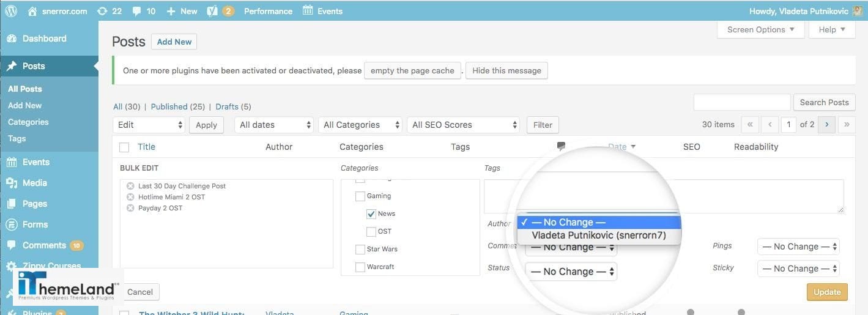Screen dimensions: 868x315
Task: Open the All dates dropdown
Action: (x=274, y=125)
